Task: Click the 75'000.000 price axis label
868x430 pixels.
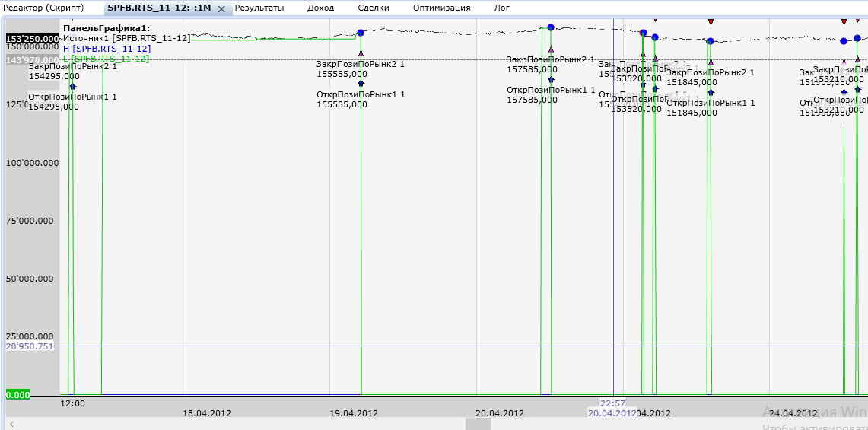Action: (x=30, y=221)
